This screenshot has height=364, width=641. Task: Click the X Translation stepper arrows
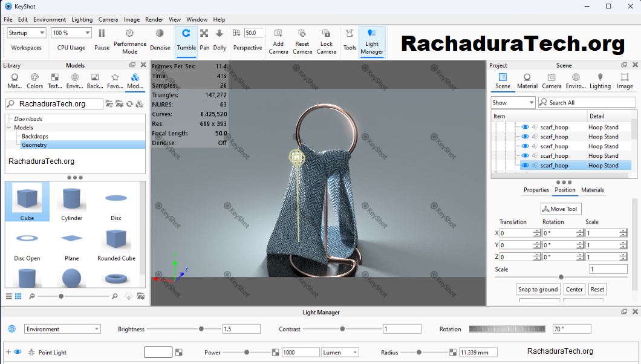(537, 233)
